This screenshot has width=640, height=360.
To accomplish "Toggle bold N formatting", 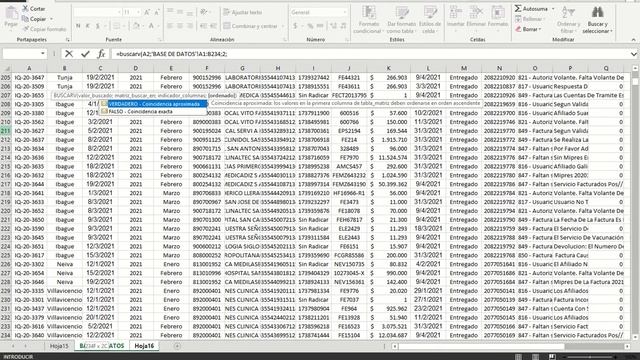I will (x=78, y=26).
